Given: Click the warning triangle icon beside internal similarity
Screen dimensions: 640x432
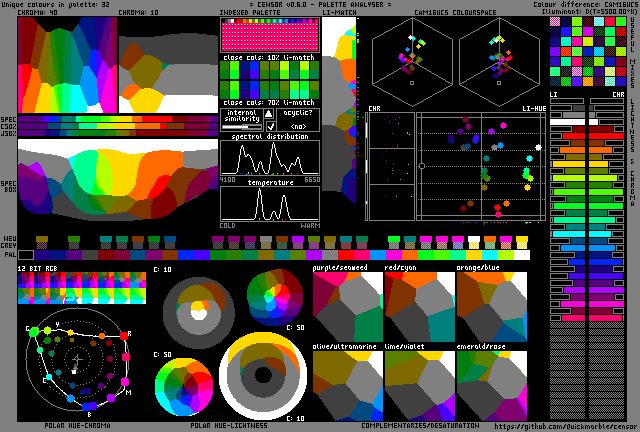Looking at the screenshot, I should pos(268,114).
